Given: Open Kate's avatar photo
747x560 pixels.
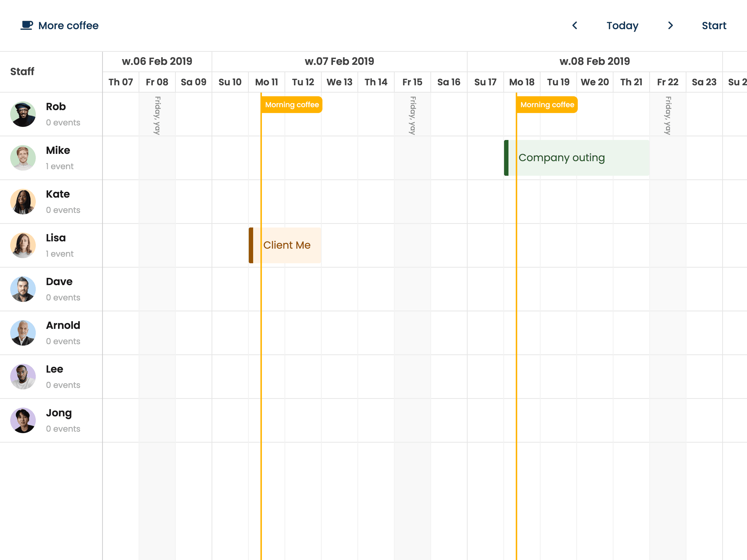Looking at the screenshot, I should [x=23, y=202].
